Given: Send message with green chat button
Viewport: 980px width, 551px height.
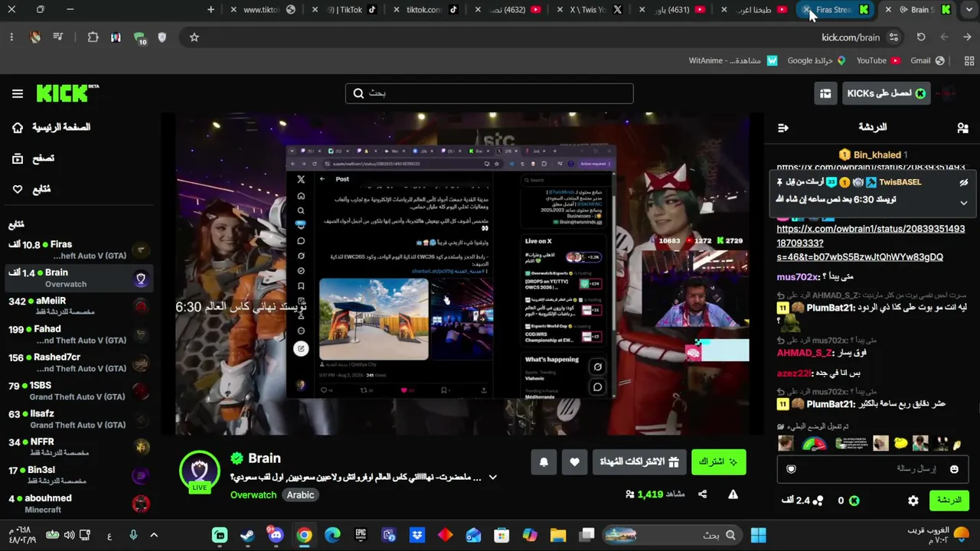Looking at the screenshot, I should (949, 500).
